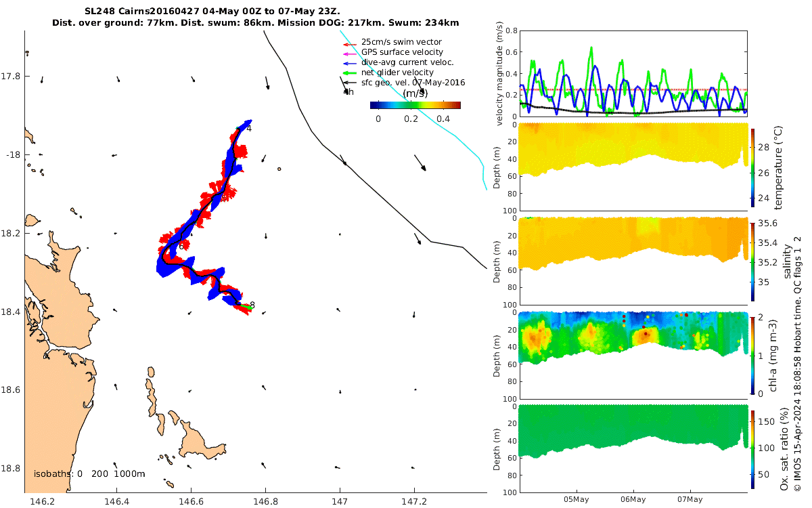Click the velocity magnitude time-series plot
The height and width of the screenshot is (508, 812).
[x=633, y=73]
